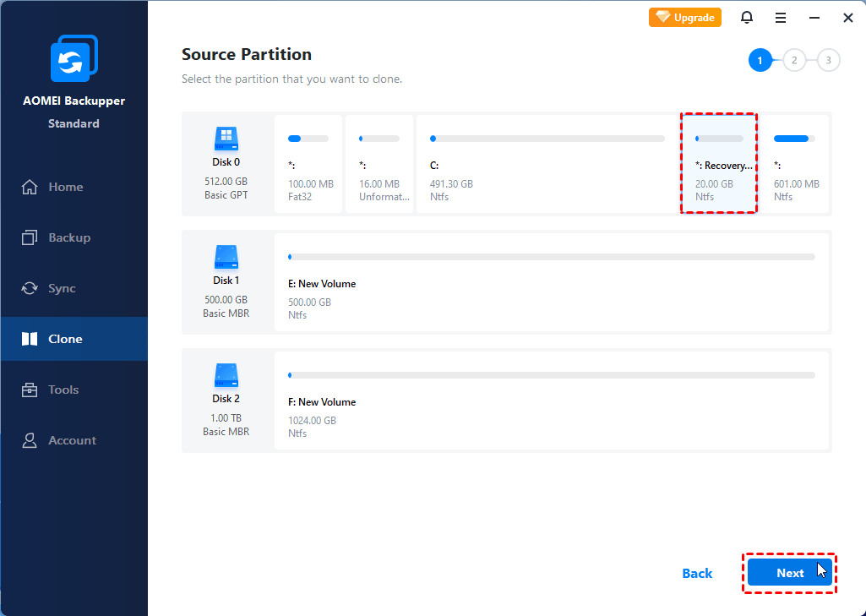Click the "1.00 TB" disk size text
Image resolution: width=866 pixels, height=616 pixels.
pos(226,417)
